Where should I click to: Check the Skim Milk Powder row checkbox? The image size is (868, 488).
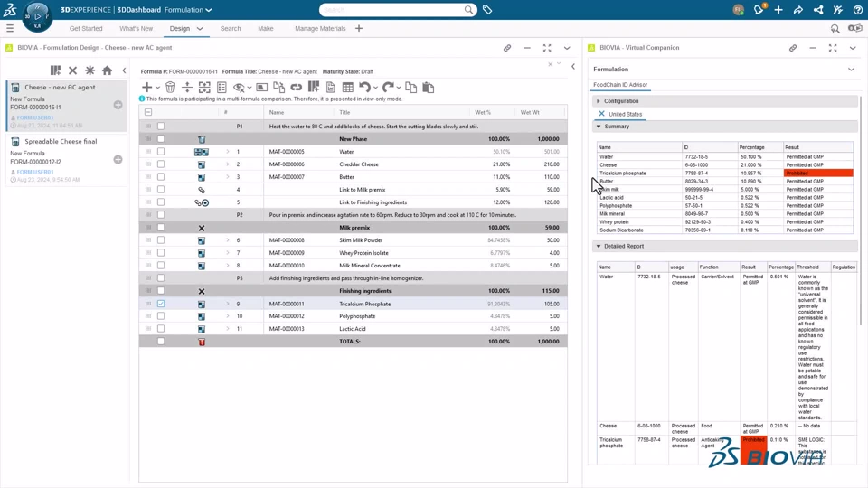tap(161, 240)
